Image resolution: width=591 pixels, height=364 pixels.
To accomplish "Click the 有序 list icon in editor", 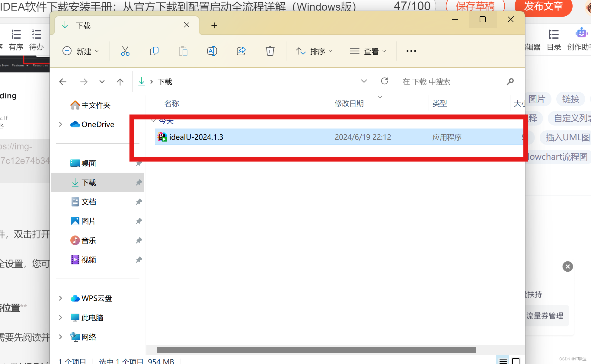I will pos(16,34).
